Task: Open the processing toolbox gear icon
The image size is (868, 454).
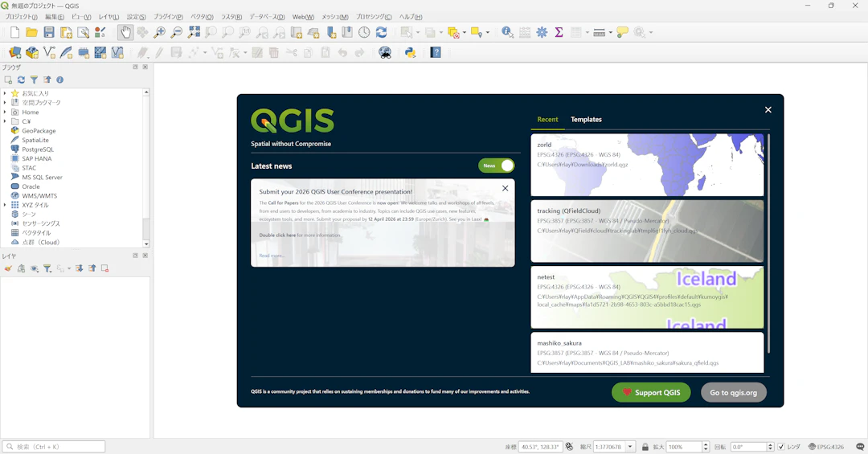Action: [x=542, y=33]
